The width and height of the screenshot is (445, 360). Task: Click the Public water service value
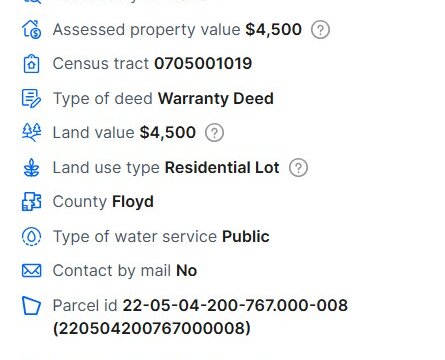click(246, 236)
